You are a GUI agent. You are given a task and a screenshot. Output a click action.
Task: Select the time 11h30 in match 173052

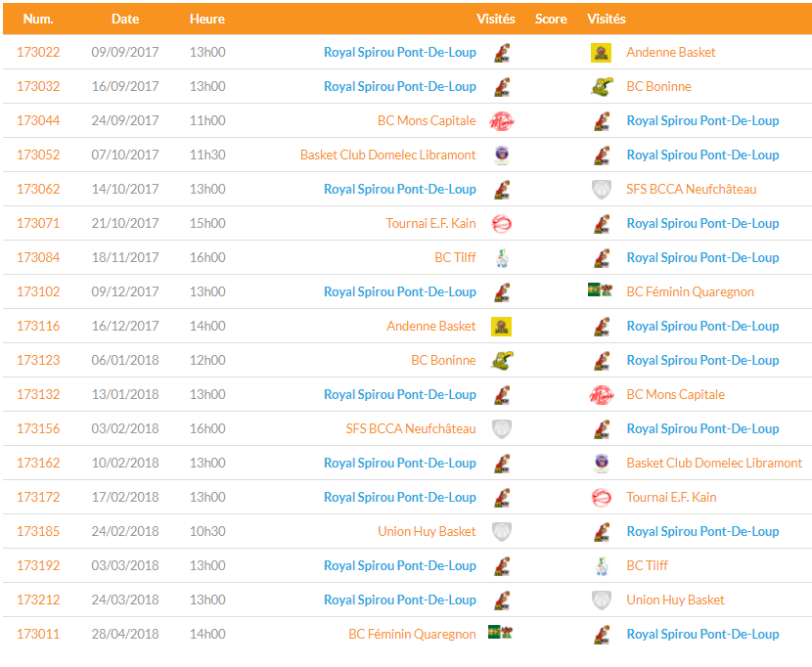point(207,155)
